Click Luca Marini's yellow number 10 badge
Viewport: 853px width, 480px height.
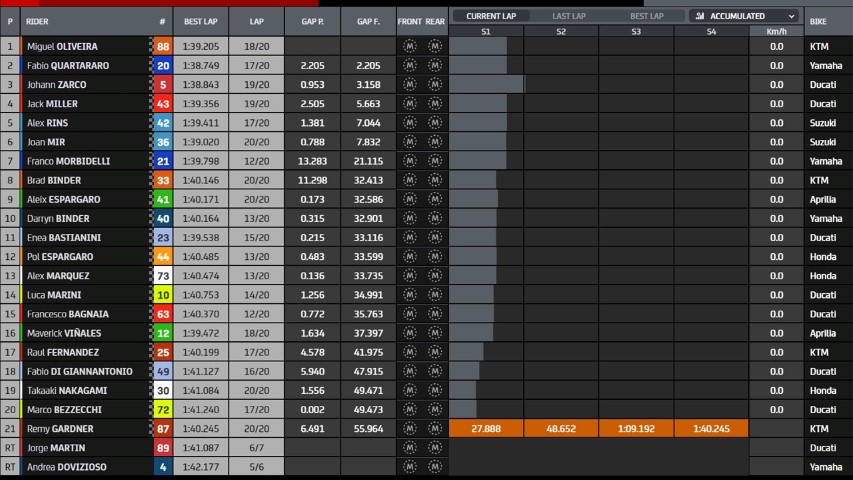[x=162, y=295]
